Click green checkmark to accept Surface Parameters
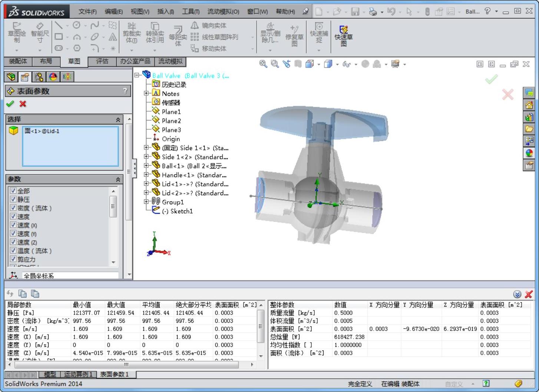Image resolution: width=539 pixels, height=392 pixels. pos(10,104)
